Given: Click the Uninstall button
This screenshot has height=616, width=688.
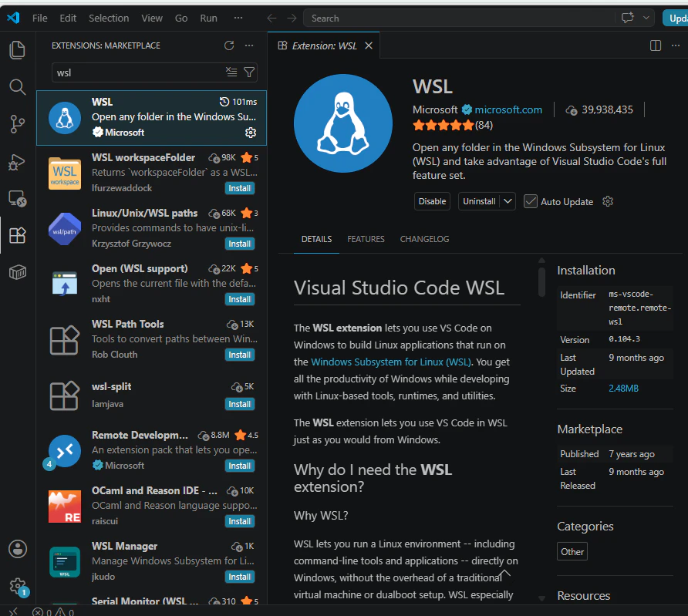Looking at the screenshot, I should [x=479, y=201].
